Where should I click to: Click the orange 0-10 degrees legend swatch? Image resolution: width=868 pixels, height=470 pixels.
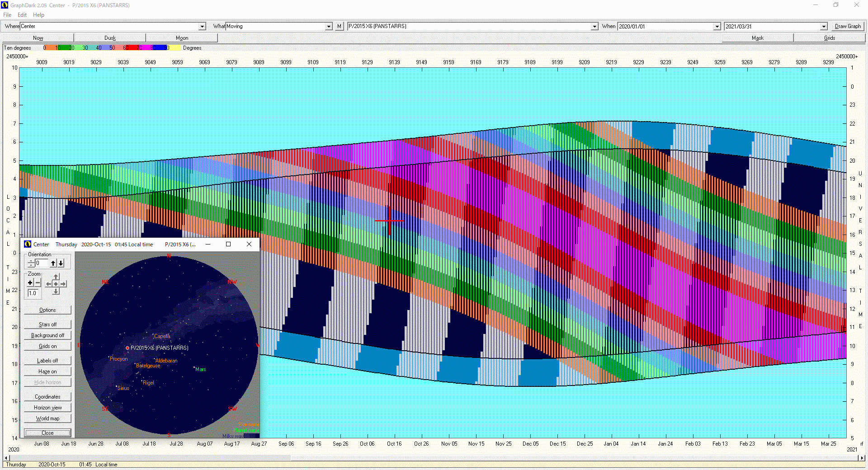point(51,48)
